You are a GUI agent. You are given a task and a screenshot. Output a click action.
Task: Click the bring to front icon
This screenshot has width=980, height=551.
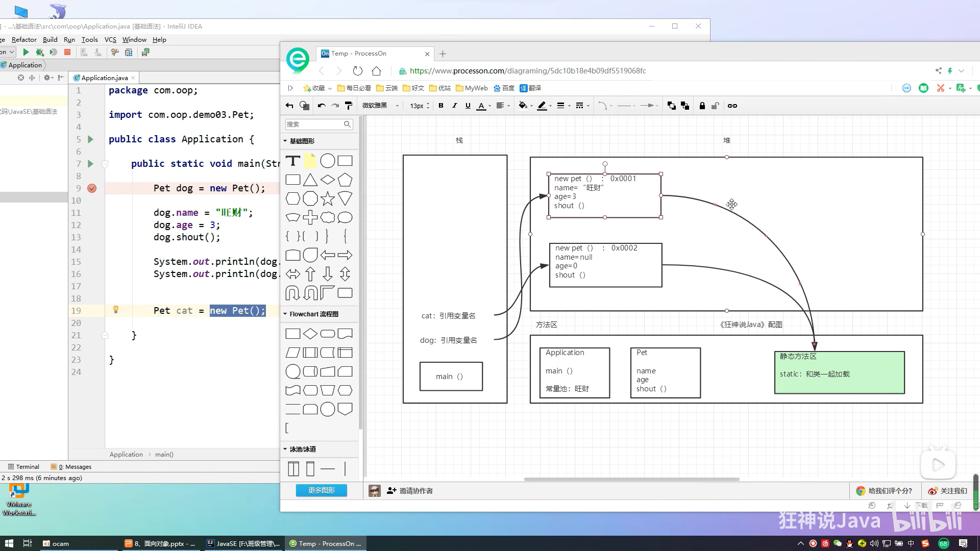(671, 106)
